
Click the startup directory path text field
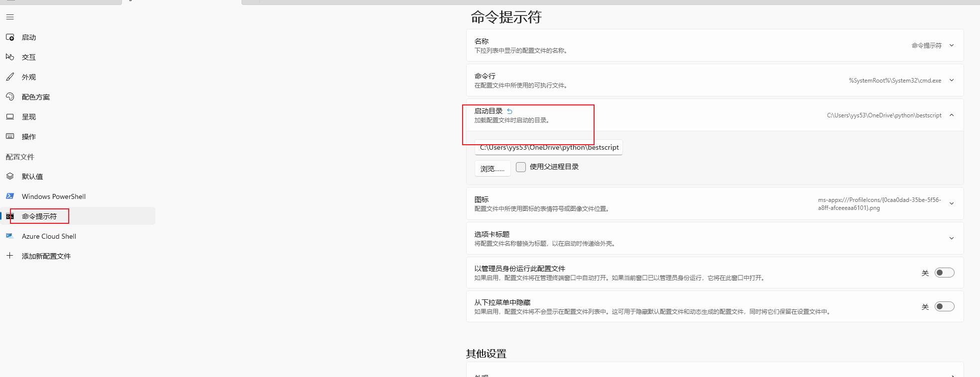tap(548, 148)
